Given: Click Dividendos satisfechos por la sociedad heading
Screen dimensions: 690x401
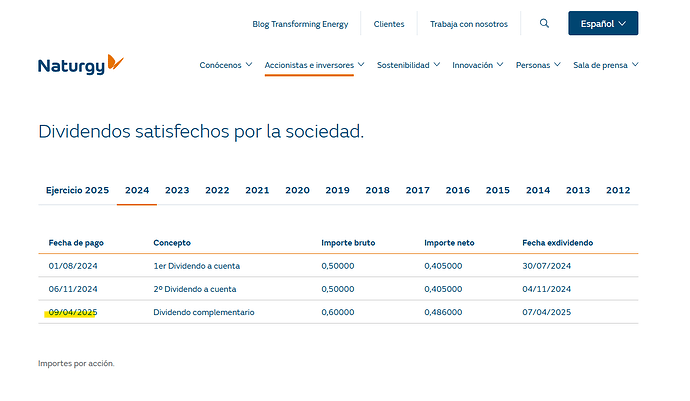Looking at the screenshot, I should click(x=201, y=132).
